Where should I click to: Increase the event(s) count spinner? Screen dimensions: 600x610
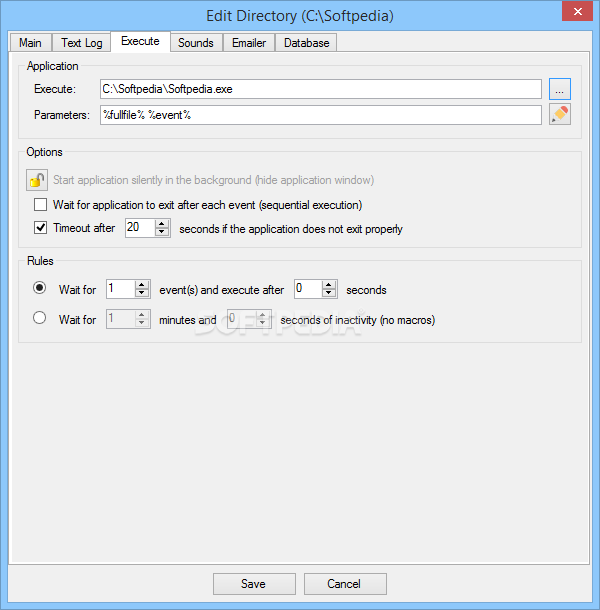pos(142,285)
